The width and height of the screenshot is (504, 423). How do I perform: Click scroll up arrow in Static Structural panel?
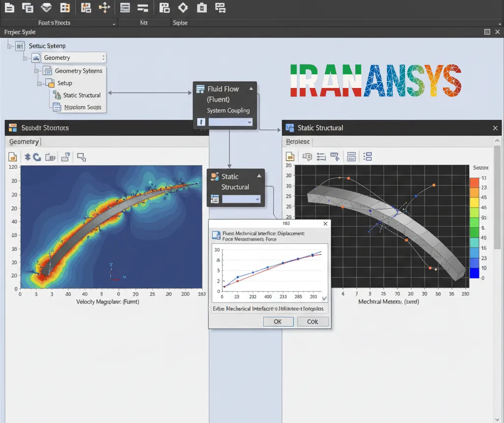[497, 141]
